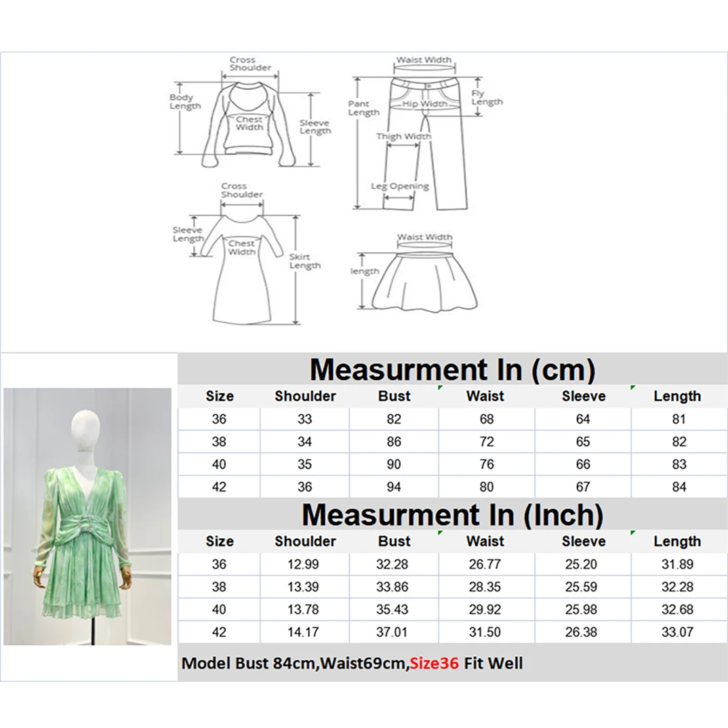
Task: Click the 'Waist' header in Inch table
Action: pos(485,542)
